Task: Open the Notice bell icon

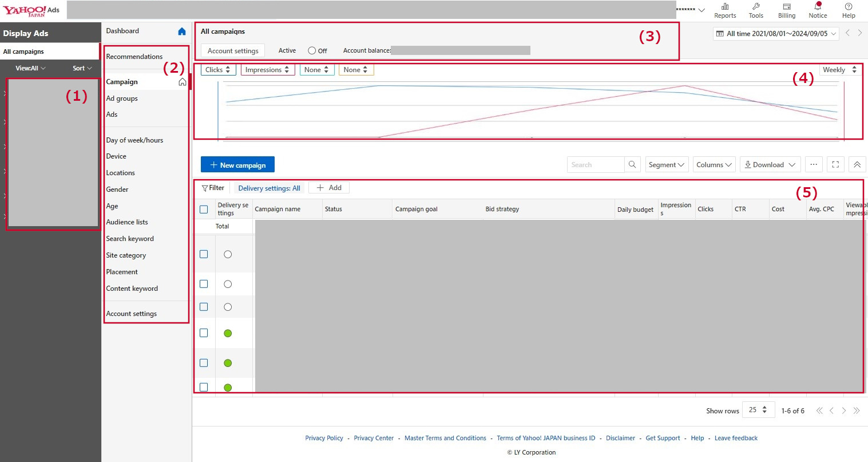Action: (818, 7)
